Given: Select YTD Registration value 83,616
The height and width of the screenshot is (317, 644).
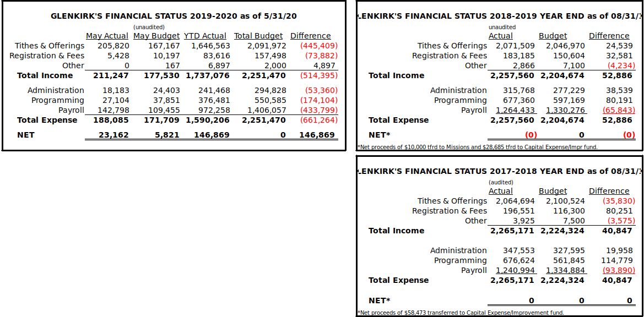Looking at the screenshot, I should pos(217,56).
